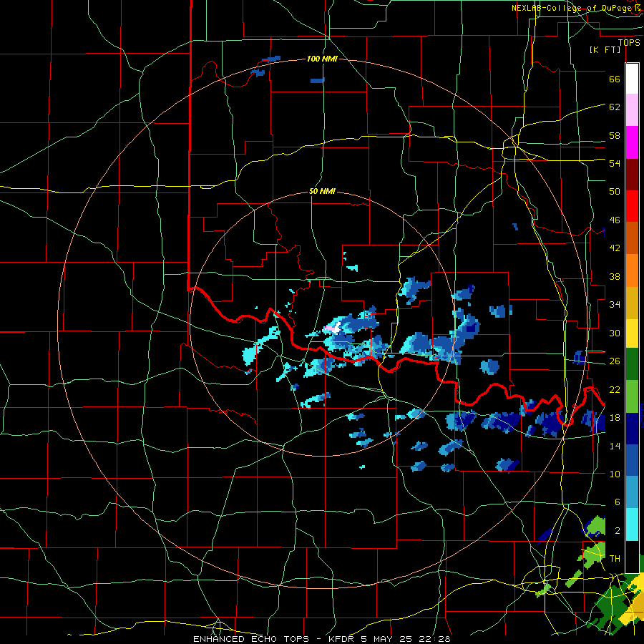This screenshot has width=644, height=644.
Task: Click the light pink legend swatch near 62
Action: (632, 110)
